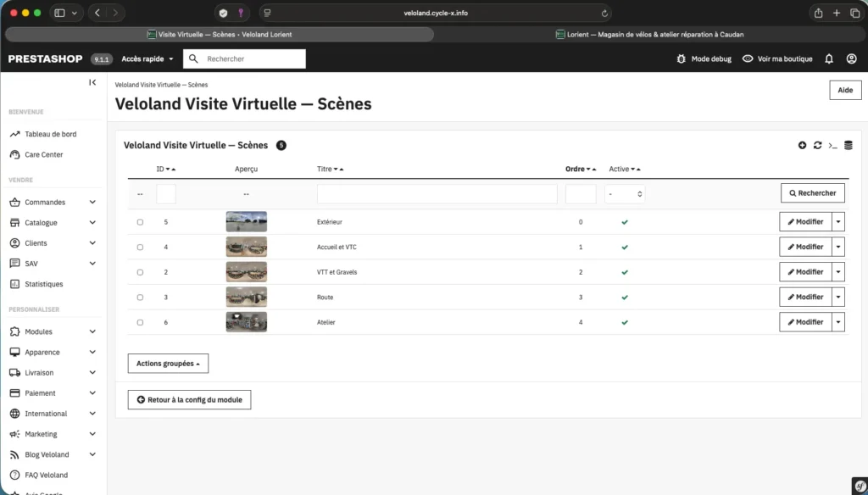Reload the page in Safari
The image size is (868, 495).
(604, 14)
